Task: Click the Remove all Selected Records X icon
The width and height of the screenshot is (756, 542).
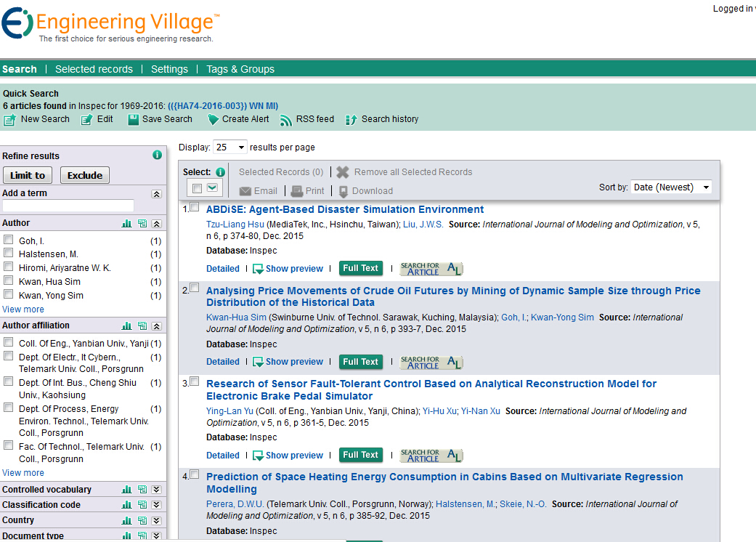Action: coord(343,172)
